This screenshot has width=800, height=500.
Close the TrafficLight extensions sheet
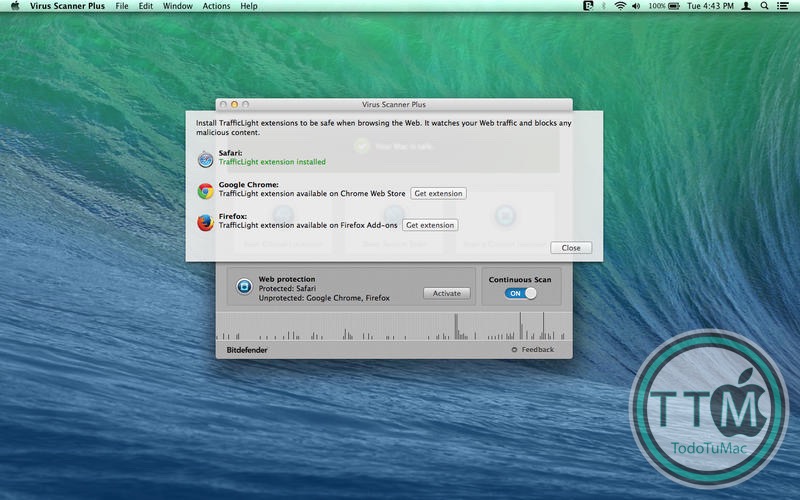(571, 247)
